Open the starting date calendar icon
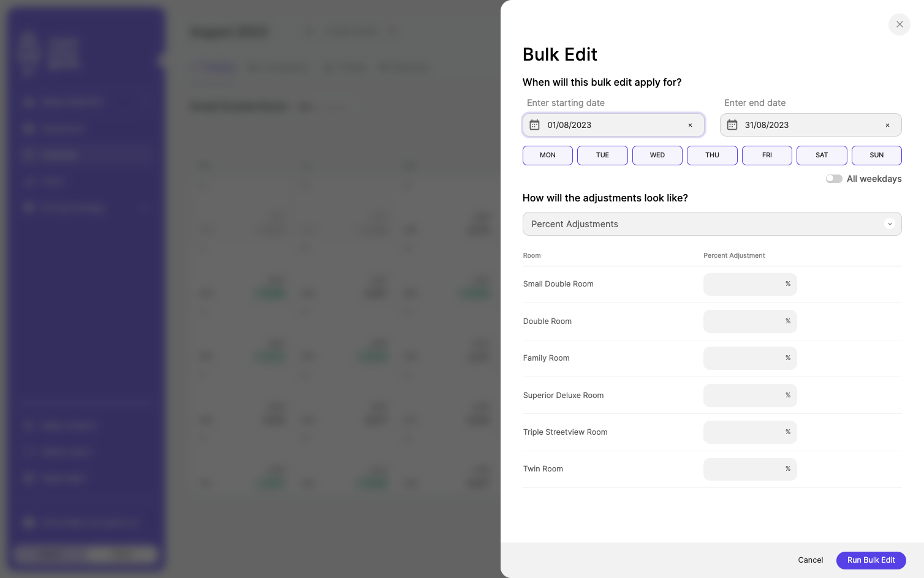This screenshot has width=924, height=578. tap(534, 125)
